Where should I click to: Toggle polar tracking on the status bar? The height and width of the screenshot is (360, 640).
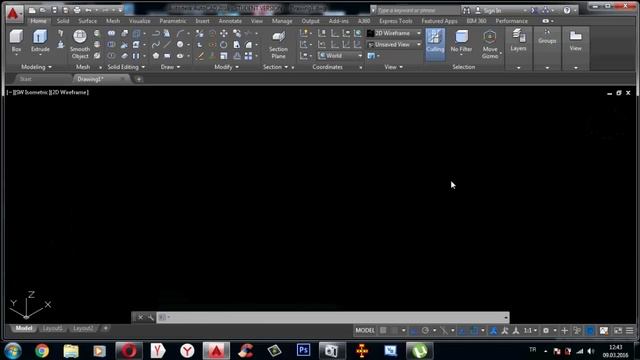tap(425, 331)
